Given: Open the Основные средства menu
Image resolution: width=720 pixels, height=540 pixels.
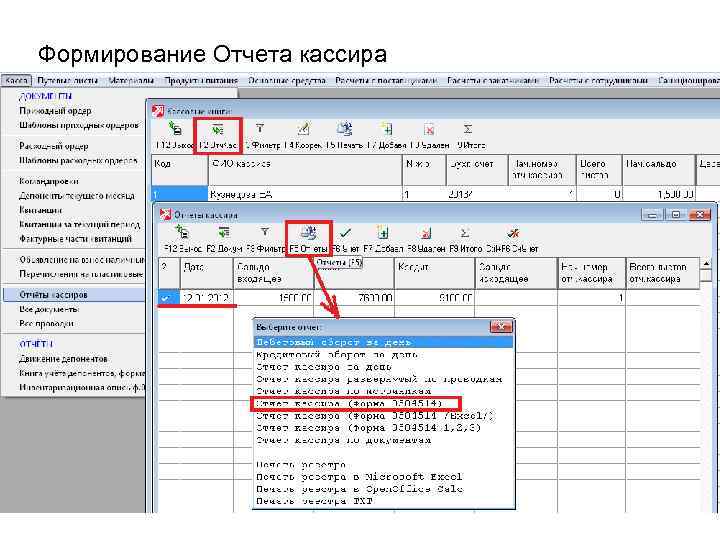Looking at the screenshot, I should 287,81.
